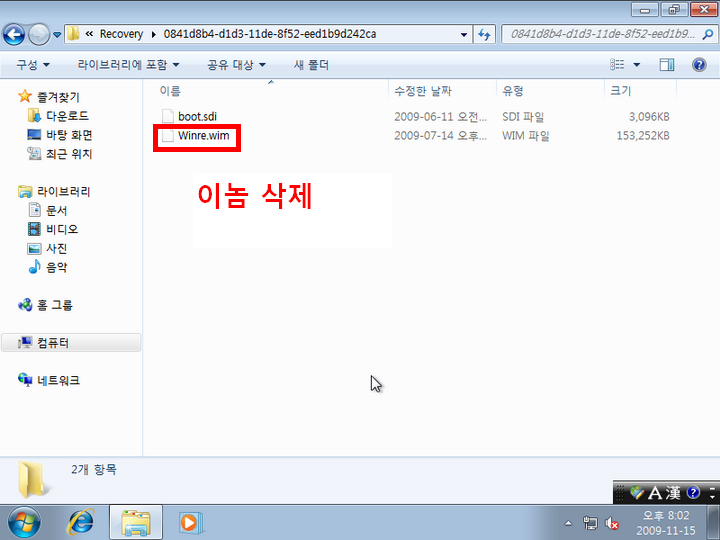The image size is (720, 540).
Task: Open the 라이브러리에 포함 menu
Action: [128, 65]
